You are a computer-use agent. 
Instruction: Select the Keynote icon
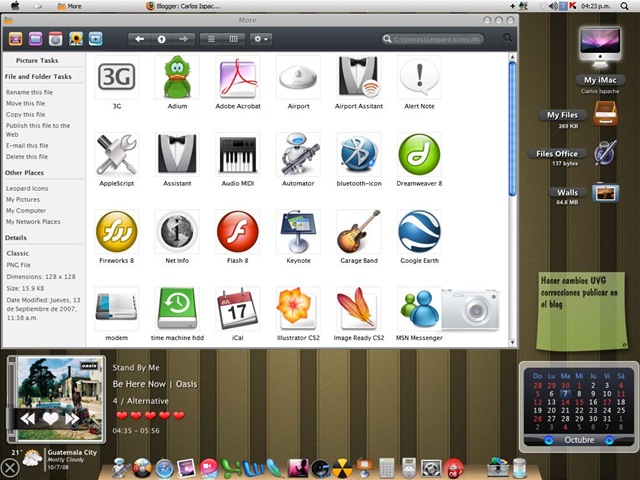click(x=298, y=231)
